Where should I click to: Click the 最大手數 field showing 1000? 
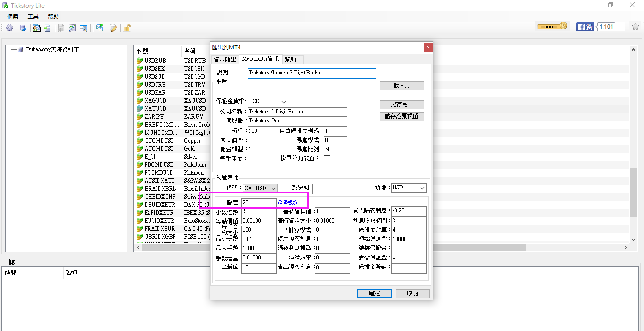click(x=259, y=249)
